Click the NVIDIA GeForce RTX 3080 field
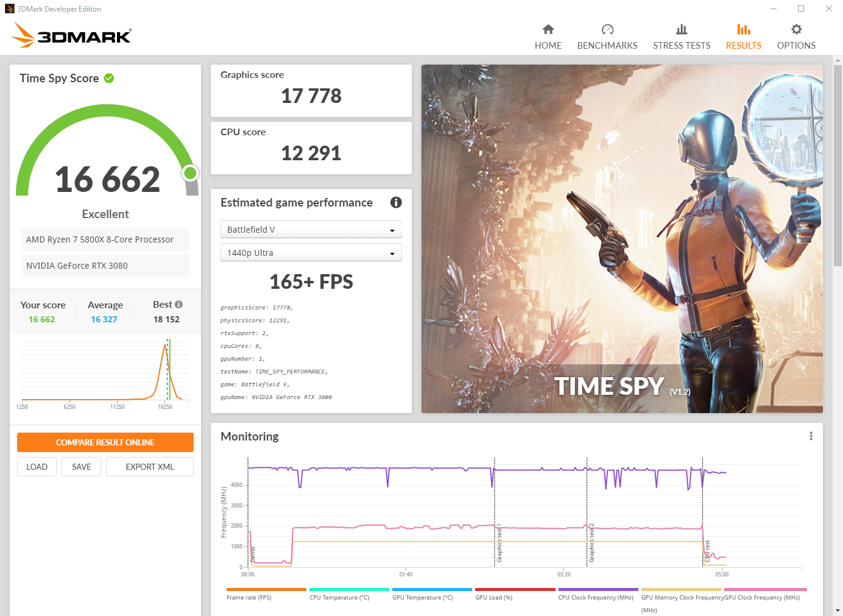The image size is (843, 616). click(105, 266)
